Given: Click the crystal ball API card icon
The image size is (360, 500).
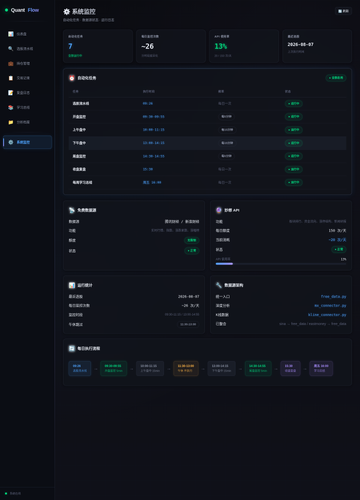Looking at the screenshot, I should (219, 210).
